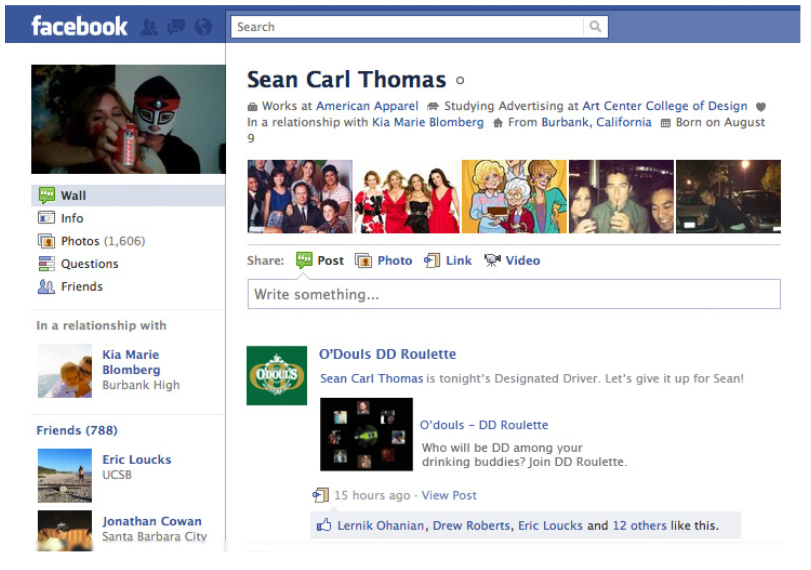Click the Post share bubble icon
Viewport: 811px width, 570px height.
(304, 260)
